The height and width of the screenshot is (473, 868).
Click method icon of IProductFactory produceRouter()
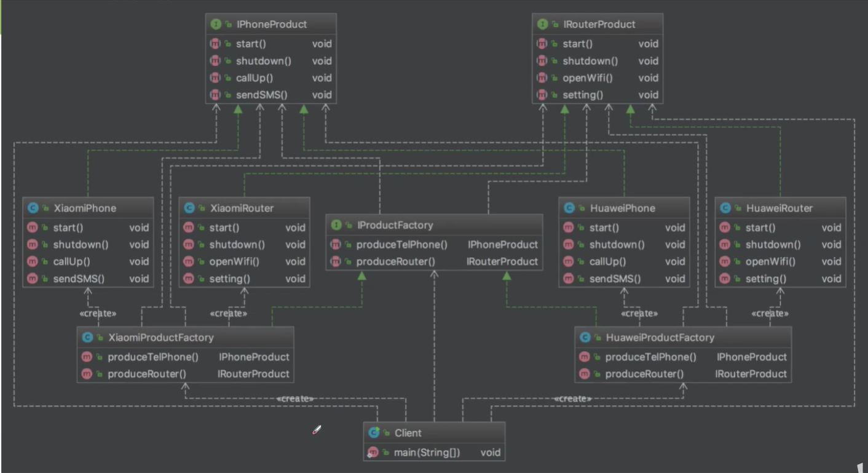point(336,261)
